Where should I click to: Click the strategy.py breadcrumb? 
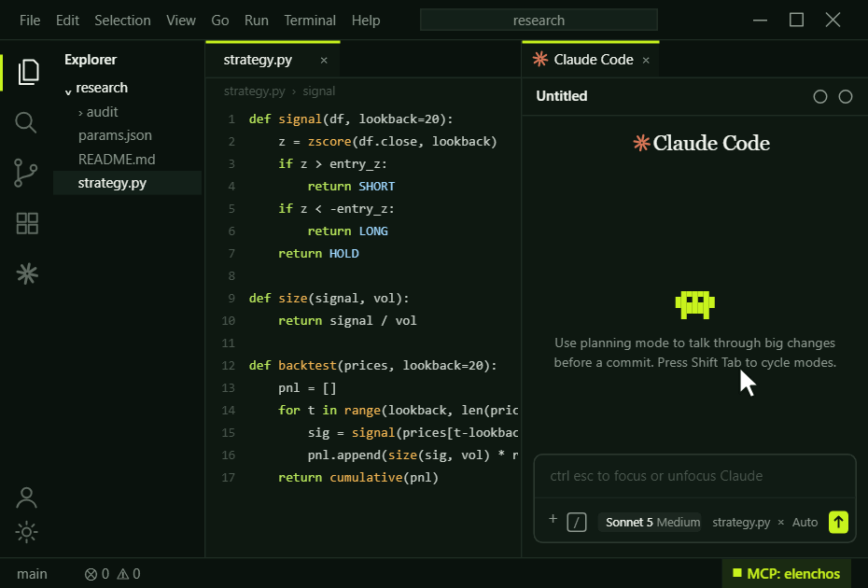(x=254, y=91)
